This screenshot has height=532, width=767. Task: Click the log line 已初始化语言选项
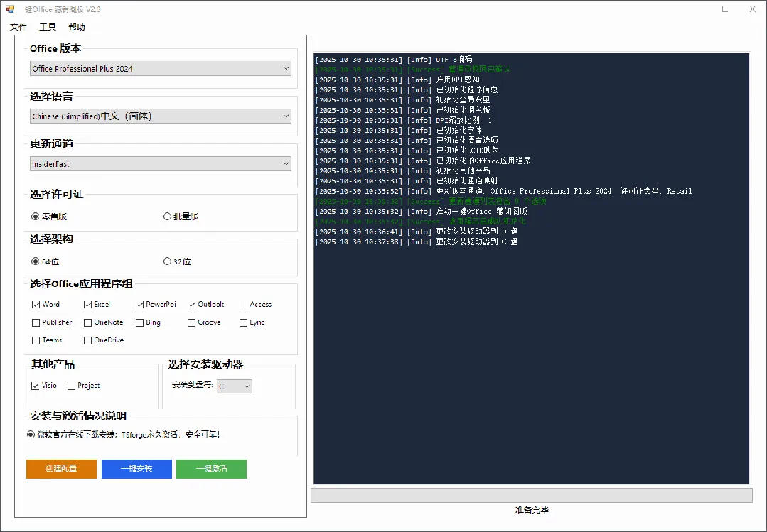407,141
